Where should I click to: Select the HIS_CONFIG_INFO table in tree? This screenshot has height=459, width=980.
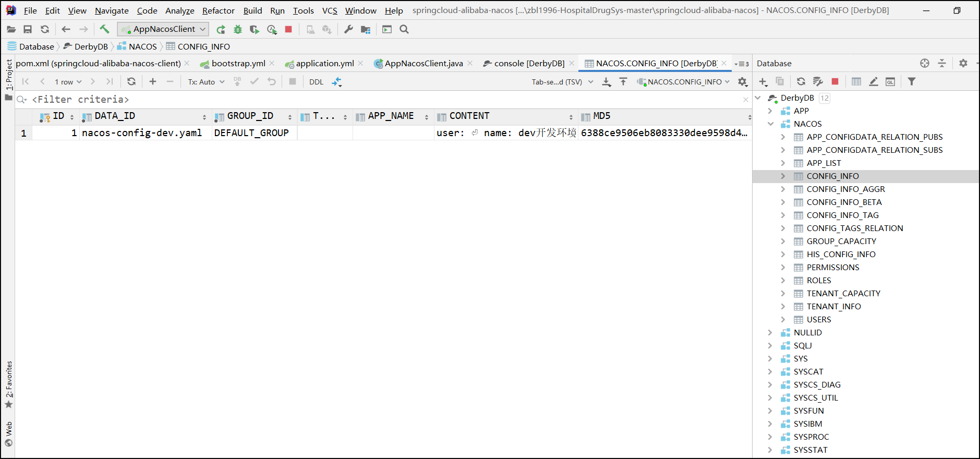(841, 254)
